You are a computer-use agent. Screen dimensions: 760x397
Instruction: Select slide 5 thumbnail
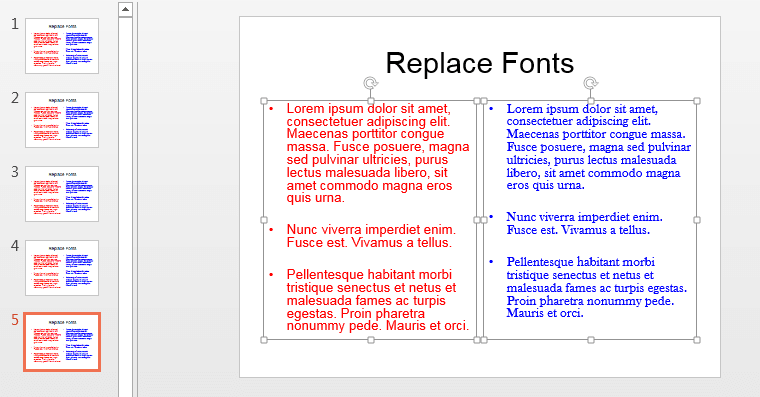[62, 342]
